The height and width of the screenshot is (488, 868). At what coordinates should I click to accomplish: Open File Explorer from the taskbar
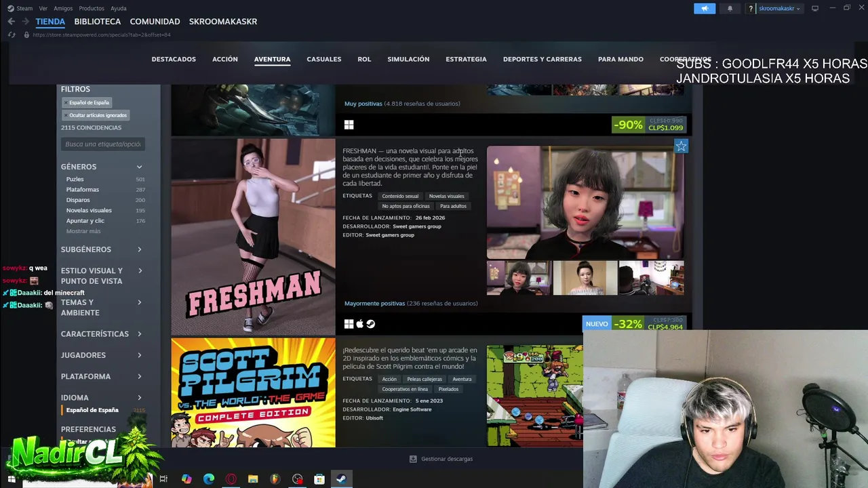coord(253,479)
